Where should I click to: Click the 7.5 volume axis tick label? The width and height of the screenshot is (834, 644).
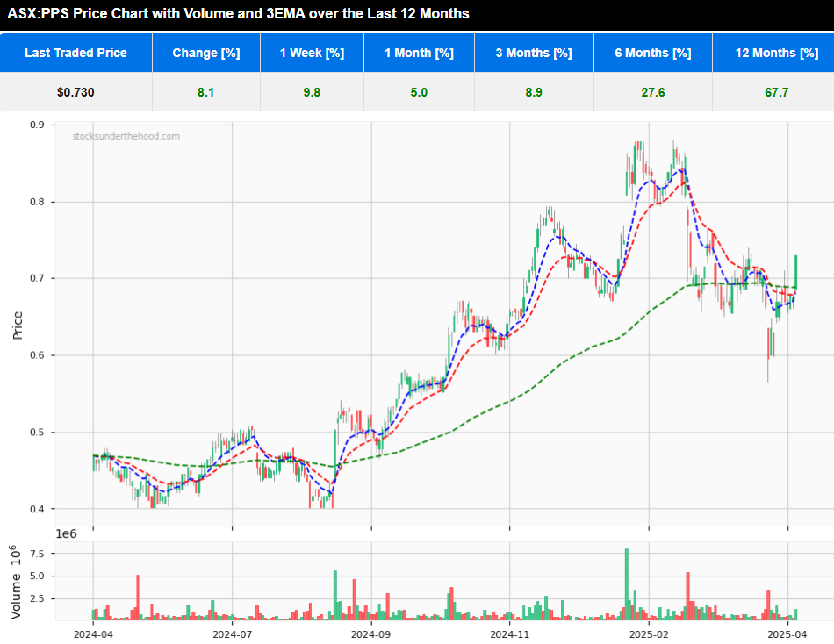coord(37,554)
